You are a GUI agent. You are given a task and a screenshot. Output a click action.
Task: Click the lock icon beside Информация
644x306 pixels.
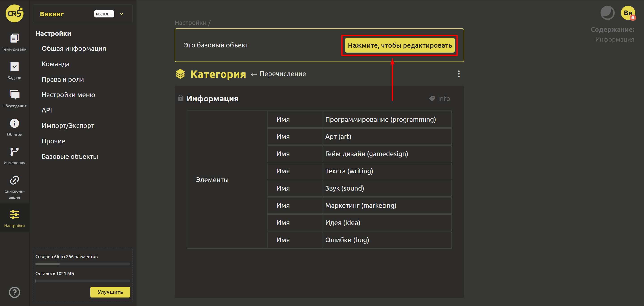181,98
